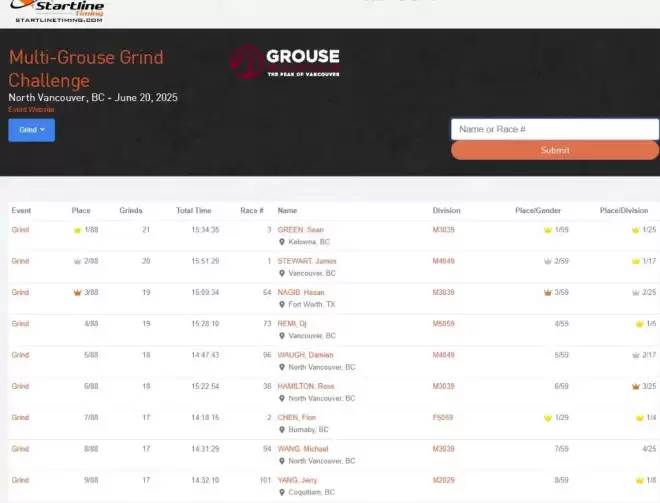Click the location pin in WAUGH, Damian's row
The image size is (660, 503).
(282, 367)
